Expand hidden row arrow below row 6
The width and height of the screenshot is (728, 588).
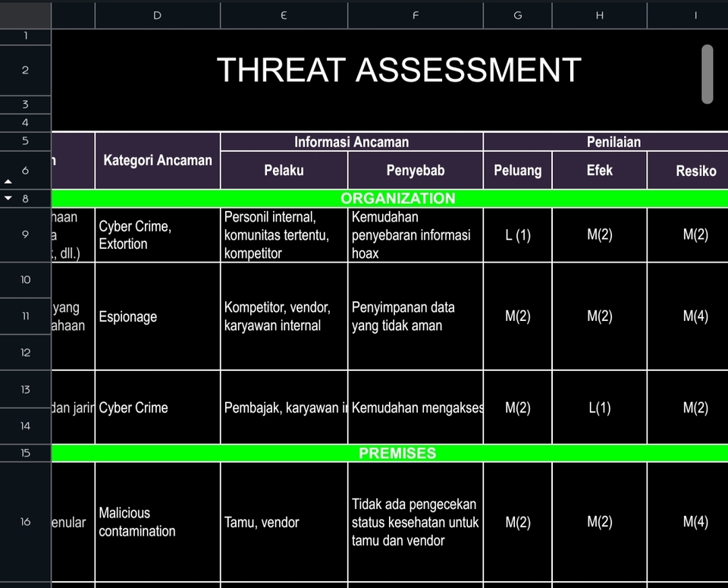point(8,181)
